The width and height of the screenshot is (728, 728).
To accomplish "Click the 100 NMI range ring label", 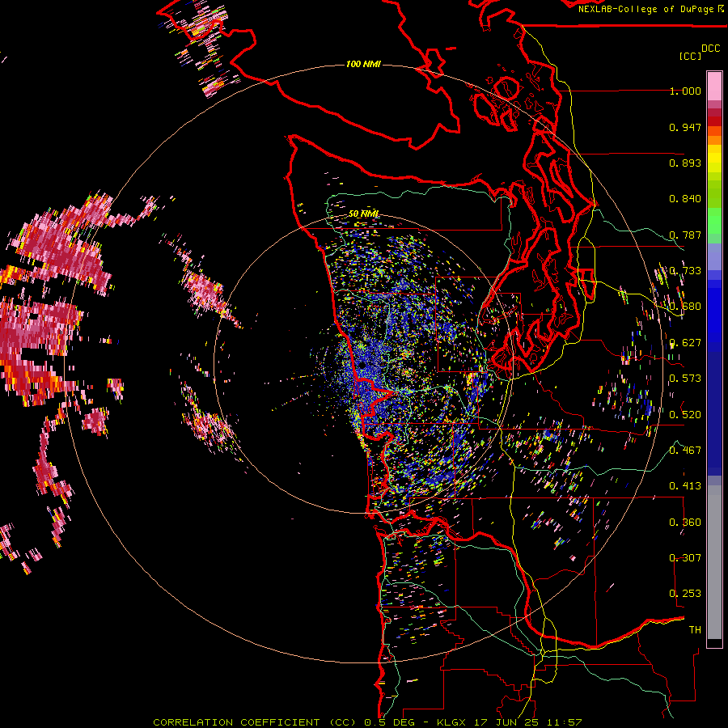I will (363, 64).
